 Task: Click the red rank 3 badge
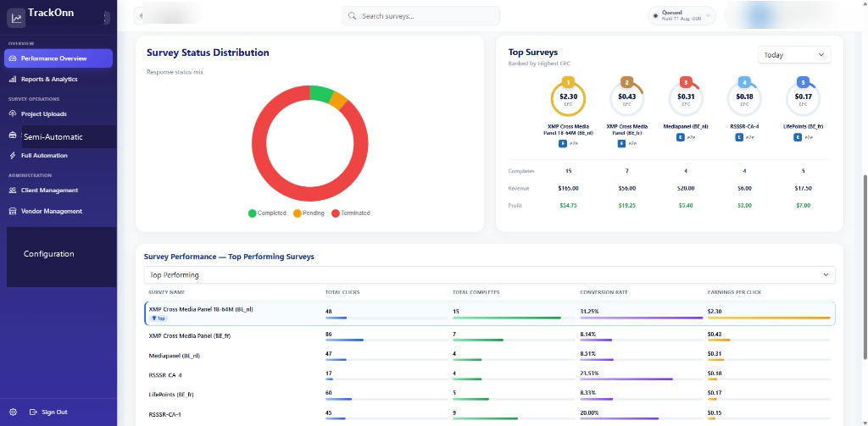point(685,82)
